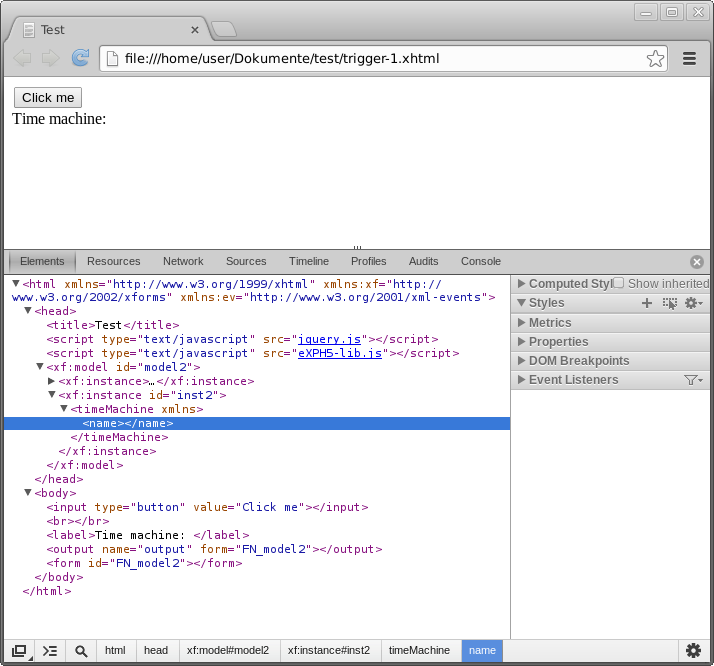Viewport: 714px width, 666px height.
Task: Open Event Listeners filter funnel
Action: tap(693, 380)
